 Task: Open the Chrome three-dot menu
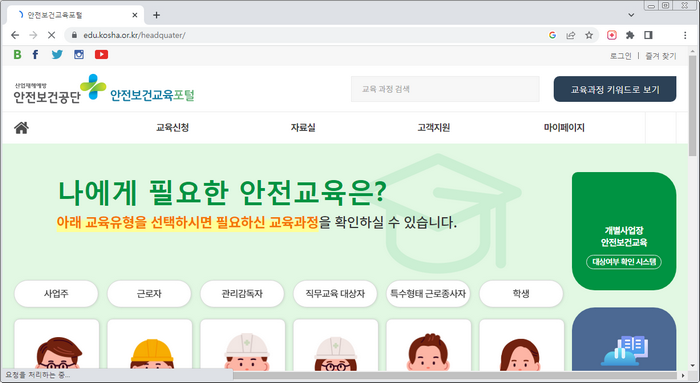click(x=685, y=35)
